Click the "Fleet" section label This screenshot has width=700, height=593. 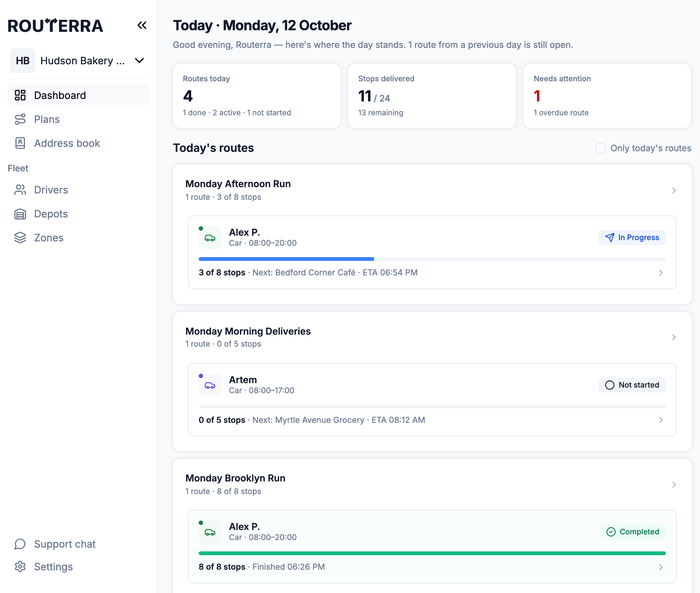[x=18, y=168]
